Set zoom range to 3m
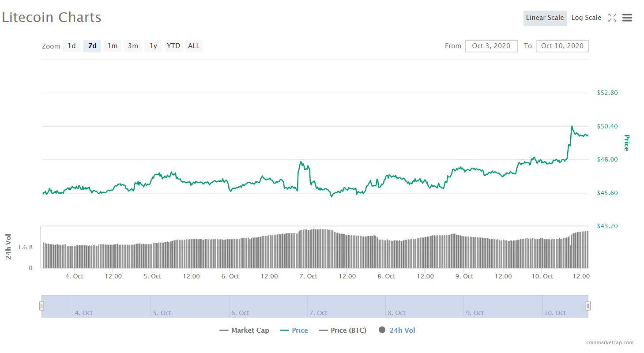The height and width of the screenshot is (353, 644). coord(133,46)
